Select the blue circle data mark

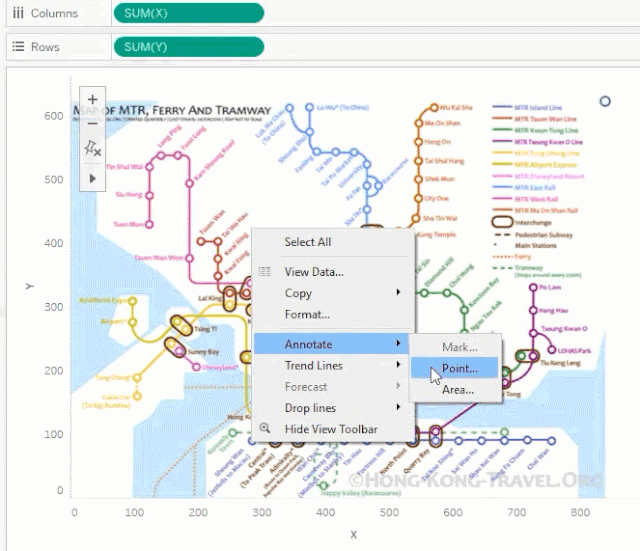pos(605,101)
